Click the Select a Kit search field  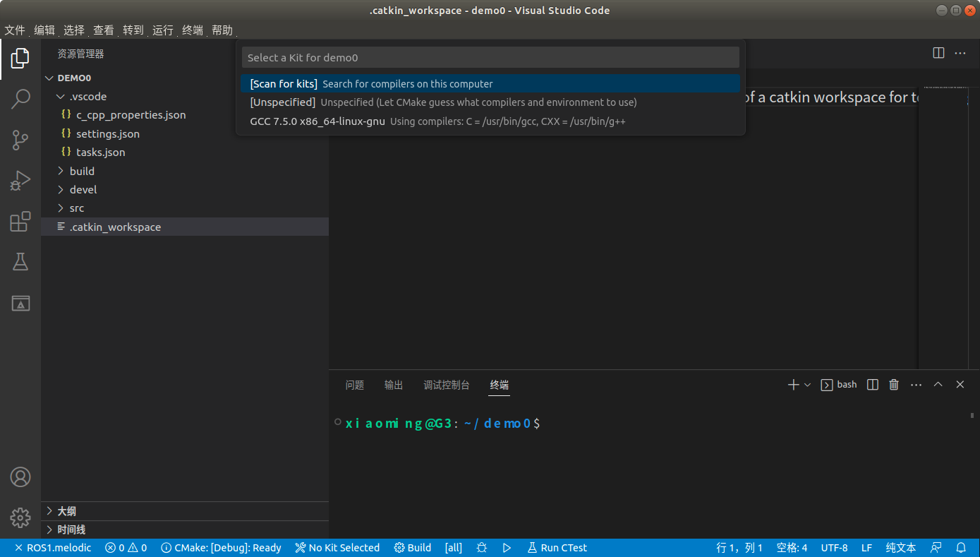point(490,57)
